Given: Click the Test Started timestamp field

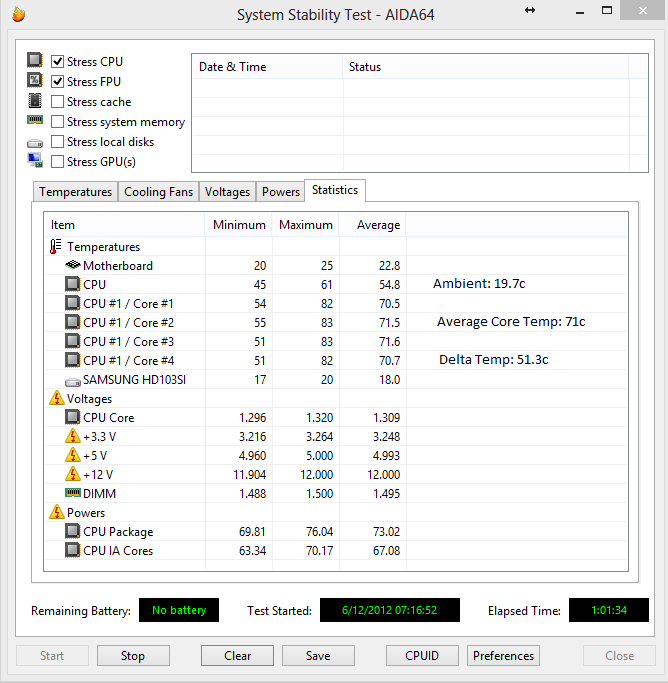Looking at the screenshot, I should (390, 610).
